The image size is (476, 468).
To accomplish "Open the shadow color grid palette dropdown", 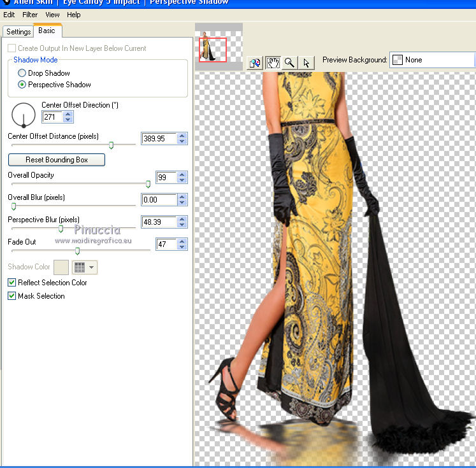I will point(85,267).
